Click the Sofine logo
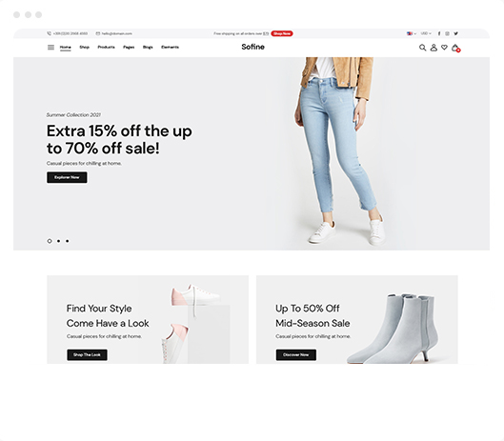The height and width of the screenshot is (441, 504). (253, 47)
